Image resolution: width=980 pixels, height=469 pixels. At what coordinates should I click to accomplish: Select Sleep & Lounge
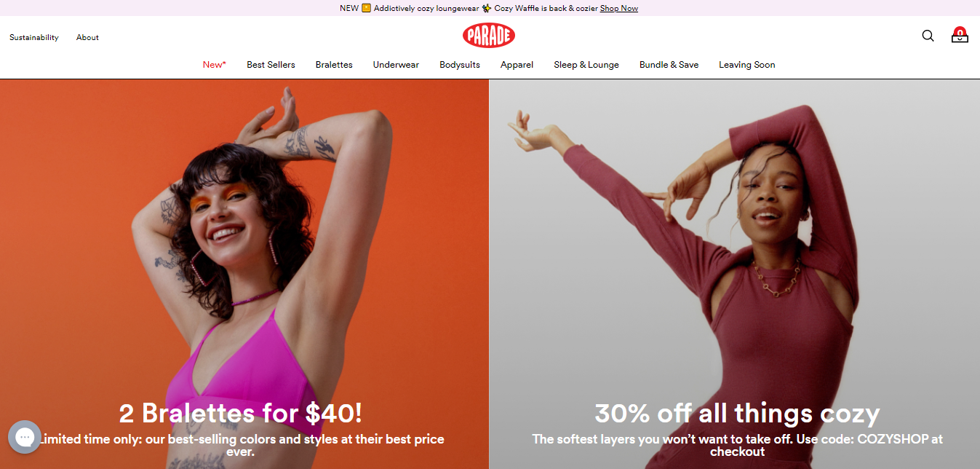(586, 65)
